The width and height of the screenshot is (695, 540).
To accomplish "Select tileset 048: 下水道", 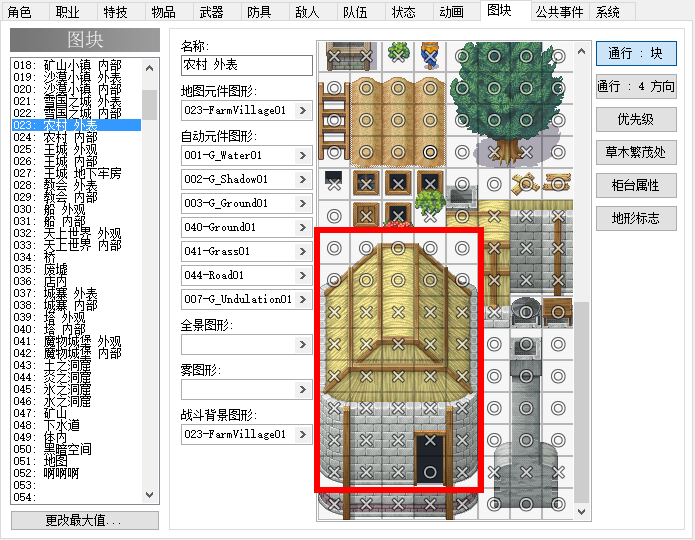I will (x=76, y=425).
